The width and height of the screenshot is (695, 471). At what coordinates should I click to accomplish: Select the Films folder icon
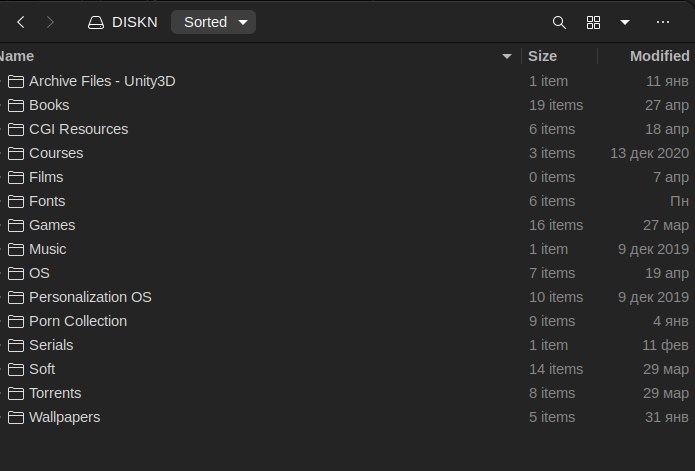click(x=16, y=177)
